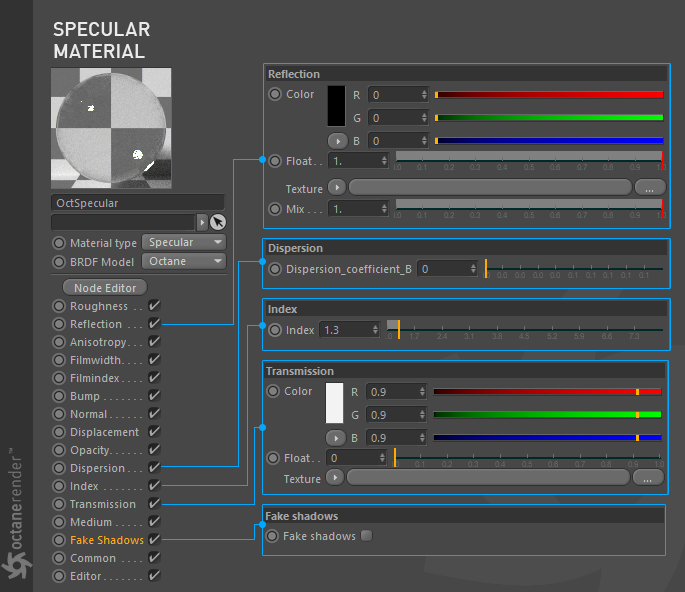Click the Reflection Mix stepper arrows
The height and width of the screenshot is (592, 685).
[x=384, y=209]
